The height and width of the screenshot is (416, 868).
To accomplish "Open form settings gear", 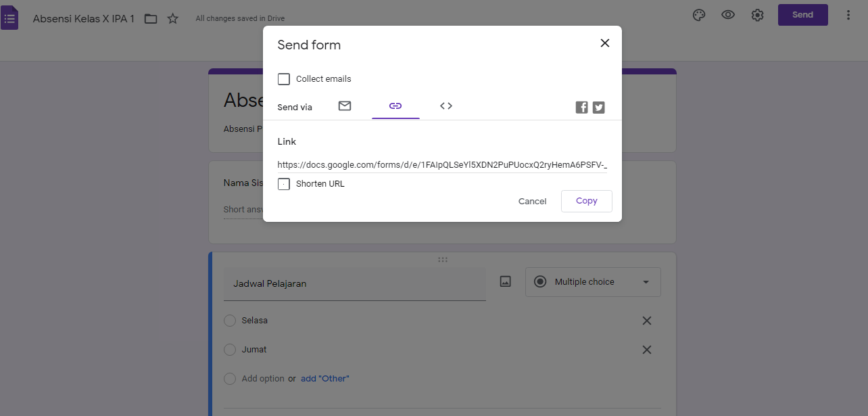I will (x=757, y=15).
